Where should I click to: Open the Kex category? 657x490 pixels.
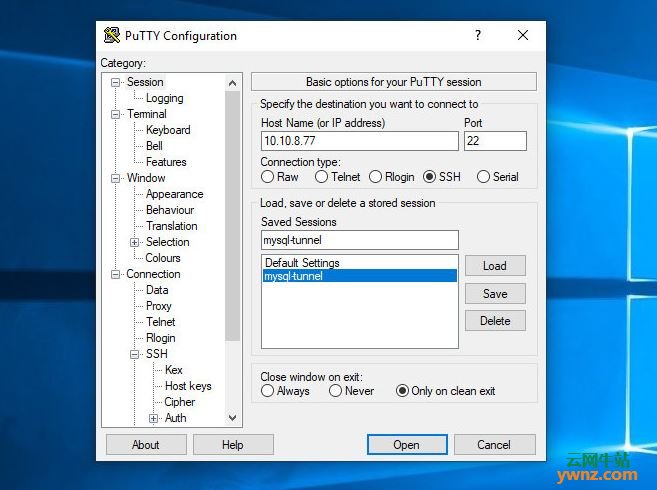(x=173, y=370)
